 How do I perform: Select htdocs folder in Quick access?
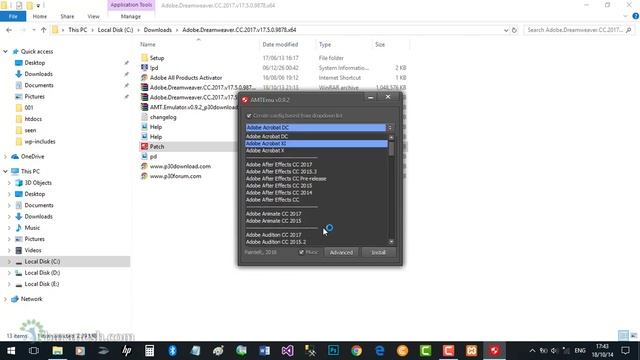(33, 119)
